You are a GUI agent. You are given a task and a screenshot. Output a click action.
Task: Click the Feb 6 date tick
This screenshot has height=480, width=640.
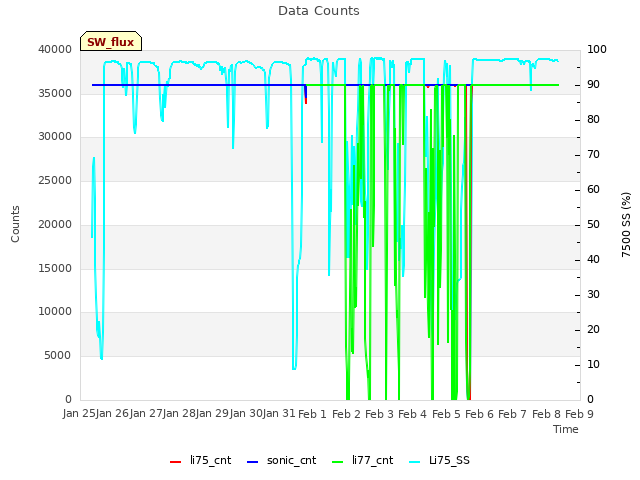(x=480, y=414)
